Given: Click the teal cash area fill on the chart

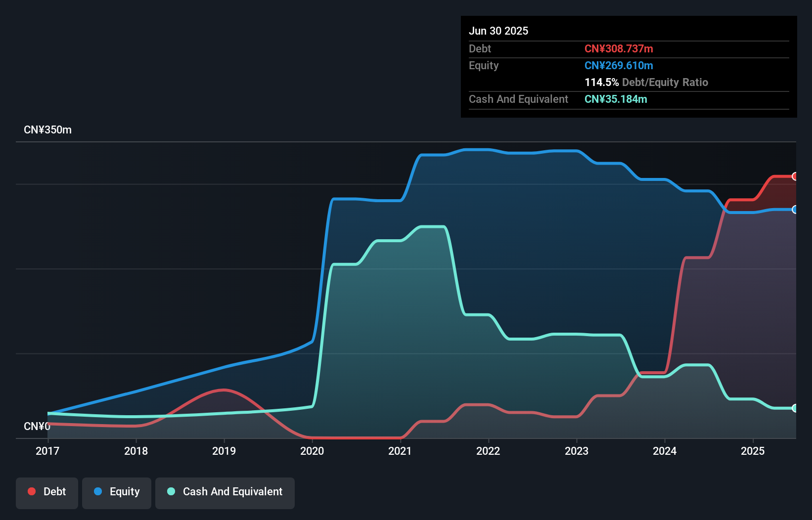Looking at the screenshot, I should pos(396,321).
